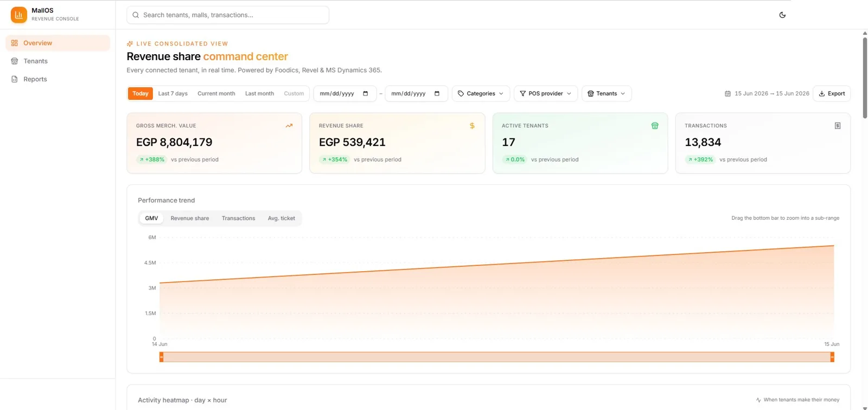
Task: Focus the search tenants, malls, transactions field
Action: (x=228, y=15)
